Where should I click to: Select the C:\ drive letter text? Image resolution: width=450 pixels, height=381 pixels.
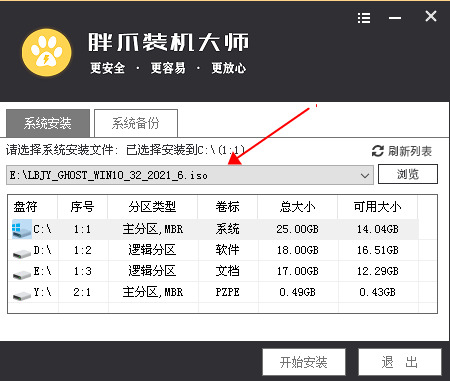point(42,229)
